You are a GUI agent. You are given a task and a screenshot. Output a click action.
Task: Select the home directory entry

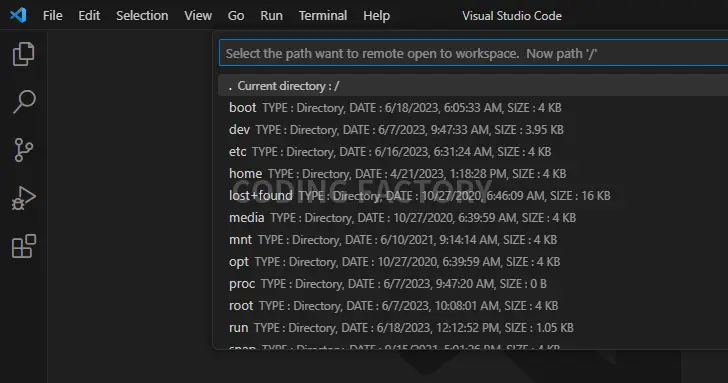(x=473, y=174)
